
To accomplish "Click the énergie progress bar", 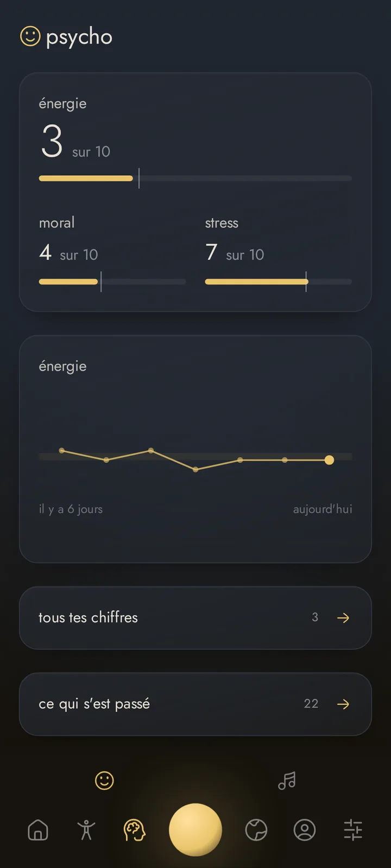I will [x=195, y=178].
